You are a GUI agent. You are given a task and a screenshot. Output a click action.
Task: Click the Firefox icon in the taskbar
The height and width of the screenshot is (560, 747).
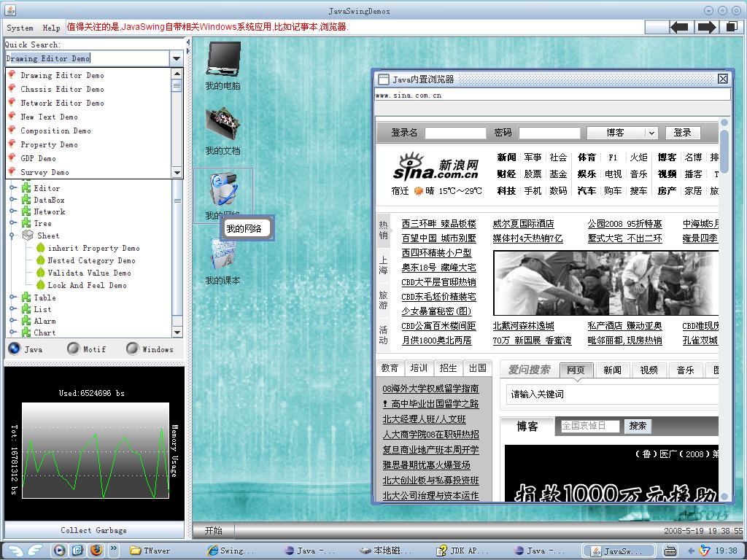point(97,550)
